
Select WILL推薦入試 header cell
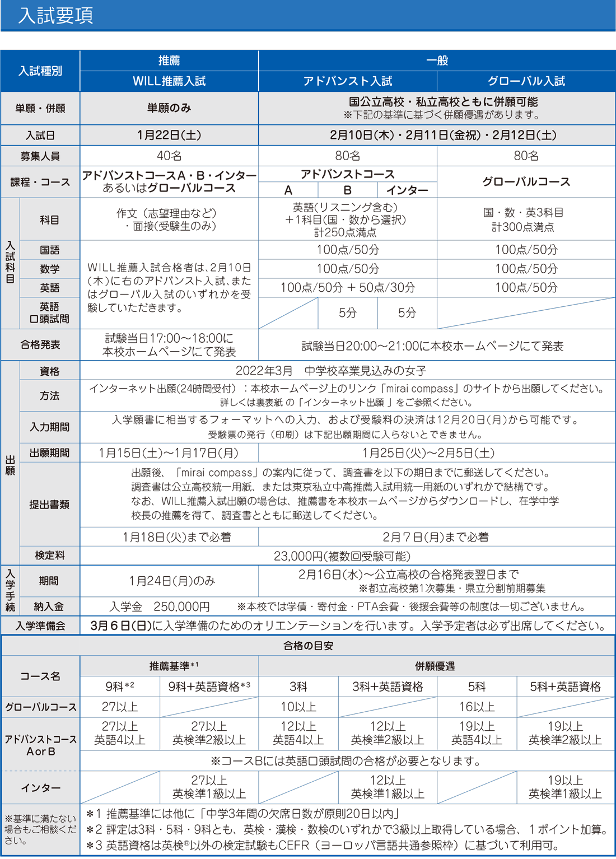pyautogui.click(x=169, y=81)
